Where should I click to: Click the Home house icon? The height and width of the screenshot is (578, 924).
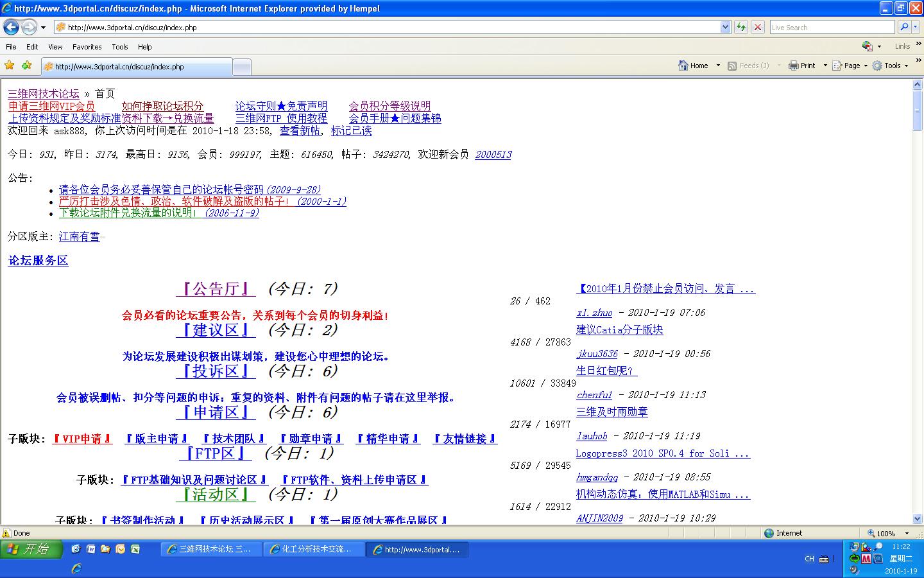pos(683,66)
